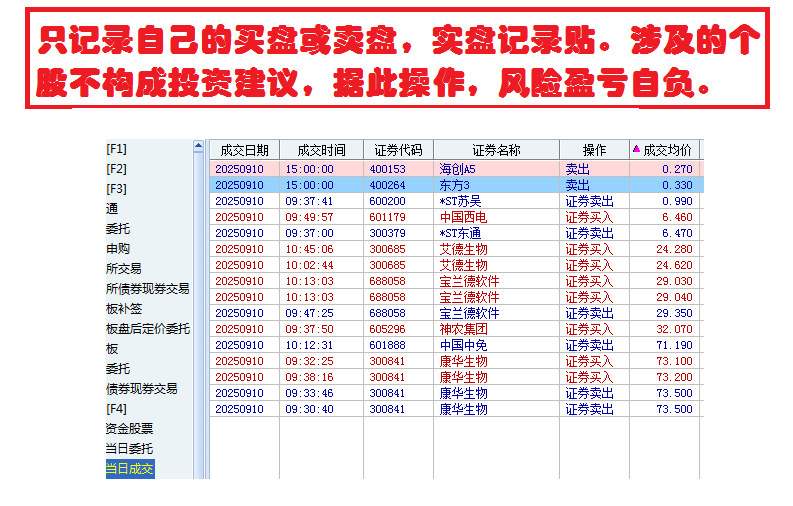This screenshot has width=793, height=506.
Task: Select the [F3] sidebar item
Action: (116, 189)
